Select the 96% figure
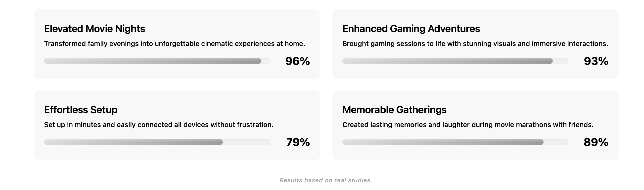 coord(297,61)
